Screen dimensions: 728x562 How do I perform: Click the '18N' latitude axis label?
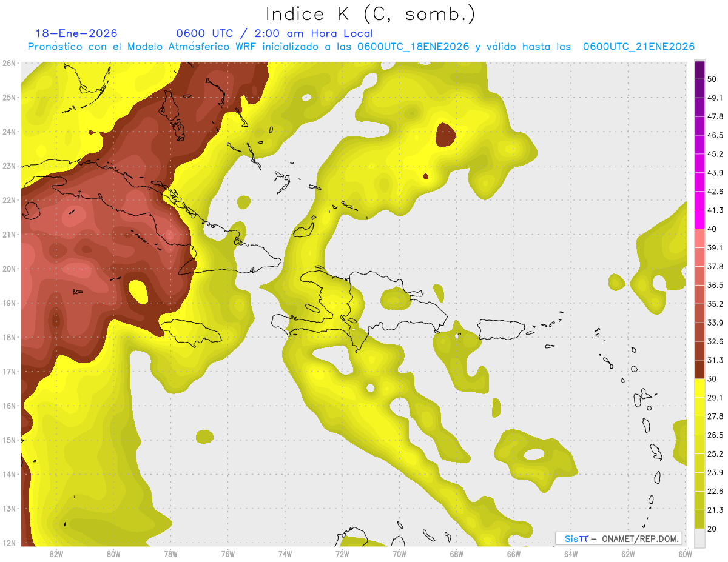pyautogui.click(x=9, y=337)
